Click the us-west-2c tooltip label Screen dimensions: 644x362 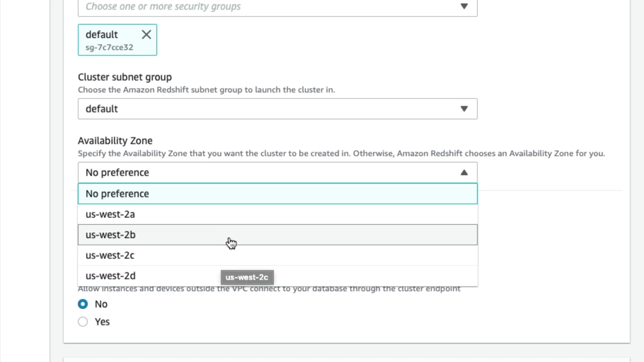pyautogui.click(x=247, y=278)
